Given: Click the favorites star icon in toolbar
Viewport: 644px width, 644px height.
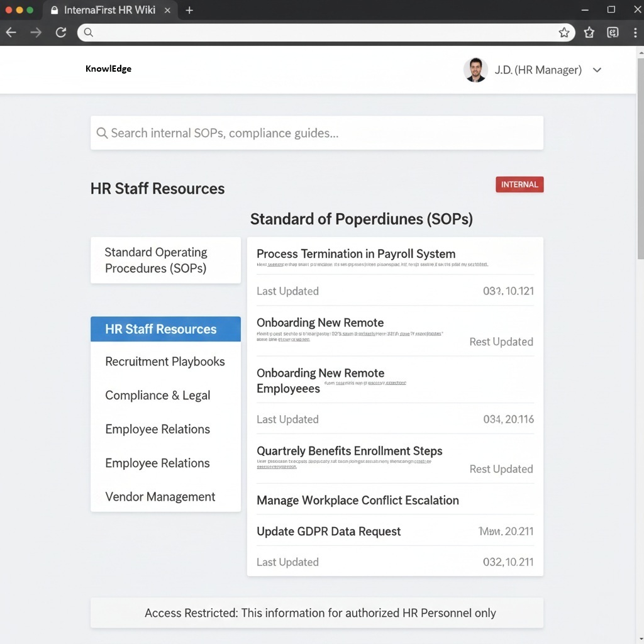Looking at the screenshot, I should pyautogui.click(x=589, y=33).
